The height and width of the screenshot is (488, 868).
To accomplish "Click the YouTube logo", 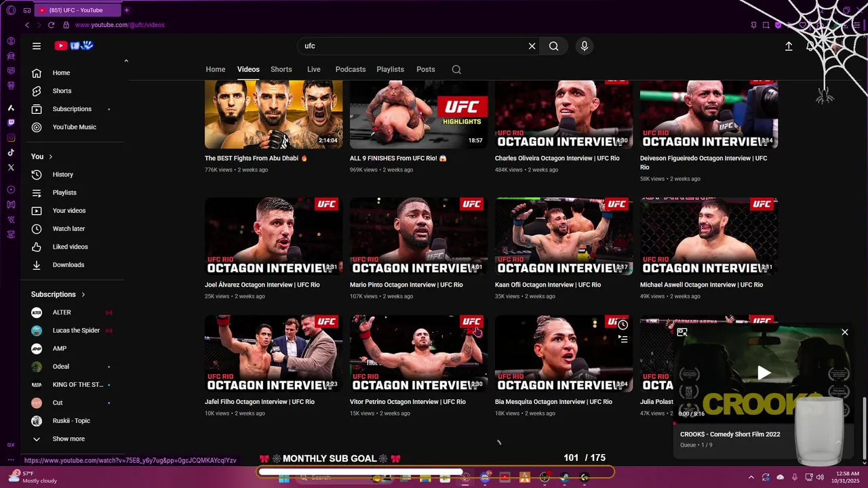I will coord(74,45).
